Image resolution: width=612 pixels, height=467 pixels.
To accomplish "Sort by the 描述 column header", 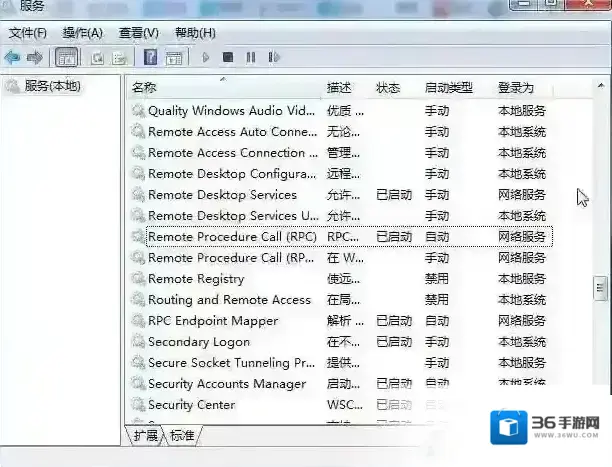I will (339, 88).
